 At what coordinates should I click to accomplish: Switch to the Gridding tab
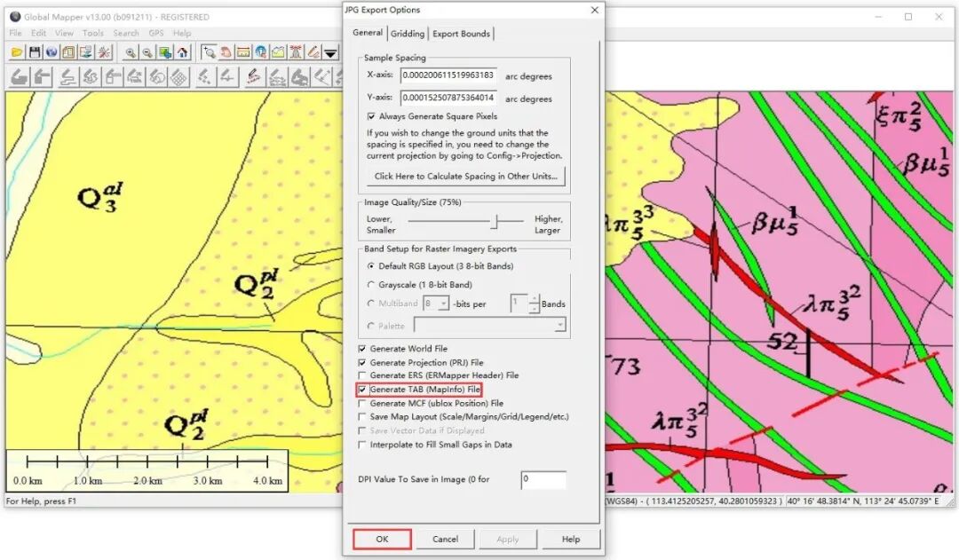click(x=408, y=35)
